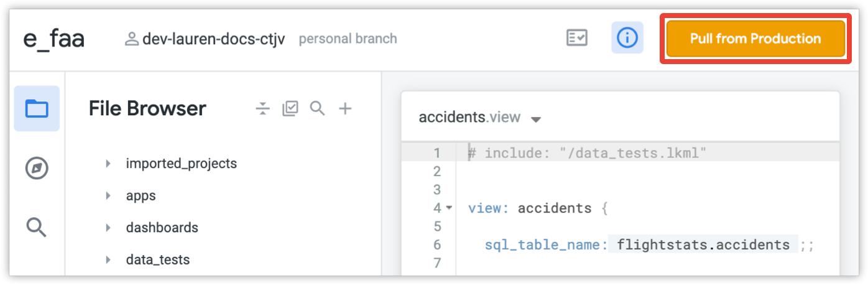Screen dimensions: 868x285
Task: Expand the data_tests folder arrow
Action: coord(108,259)
